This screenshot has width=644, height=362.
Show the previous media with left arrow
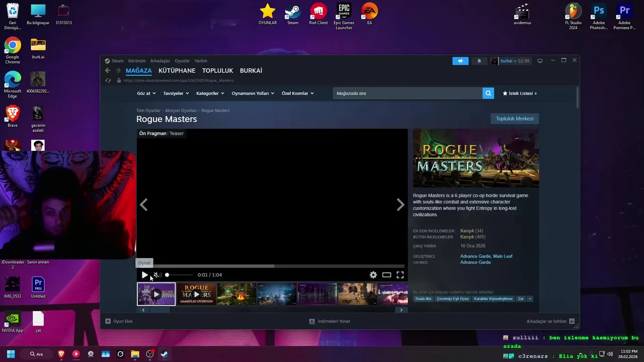pos(143,205)
